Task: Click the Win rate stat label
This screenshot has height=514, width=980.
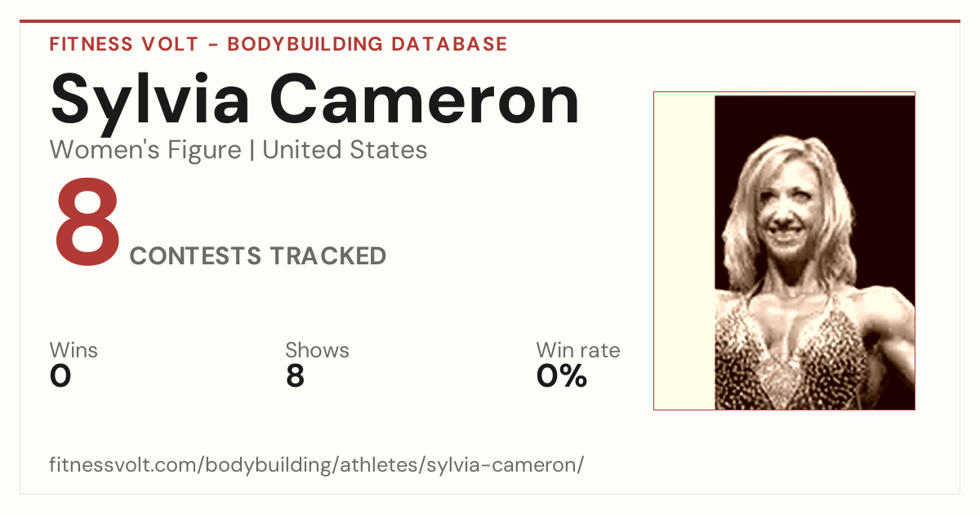Action: (578, 351)
